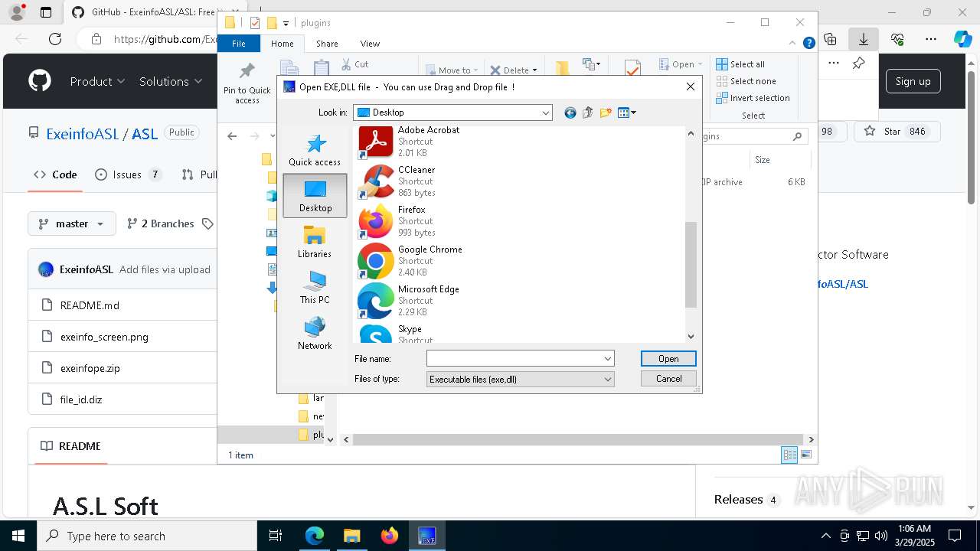The image size is (980, 551).
Task: Open the View Menu icon in dialog
Action: click(627, 112)
